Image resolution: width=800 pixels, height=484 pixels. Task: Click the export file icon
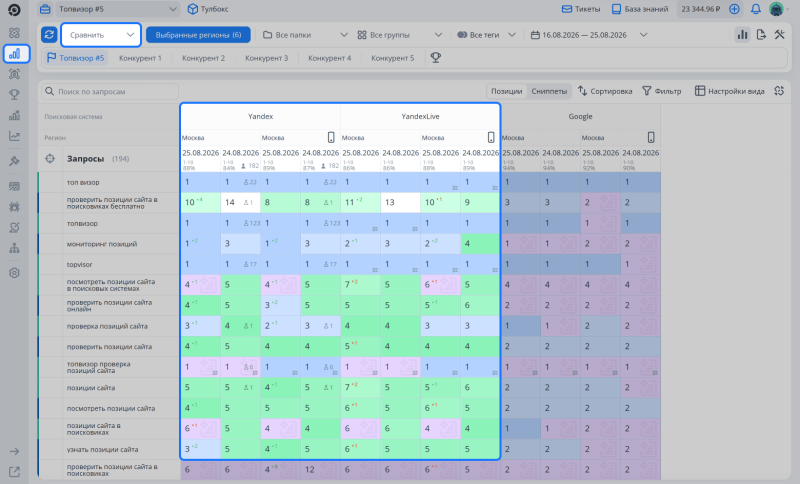761,35
